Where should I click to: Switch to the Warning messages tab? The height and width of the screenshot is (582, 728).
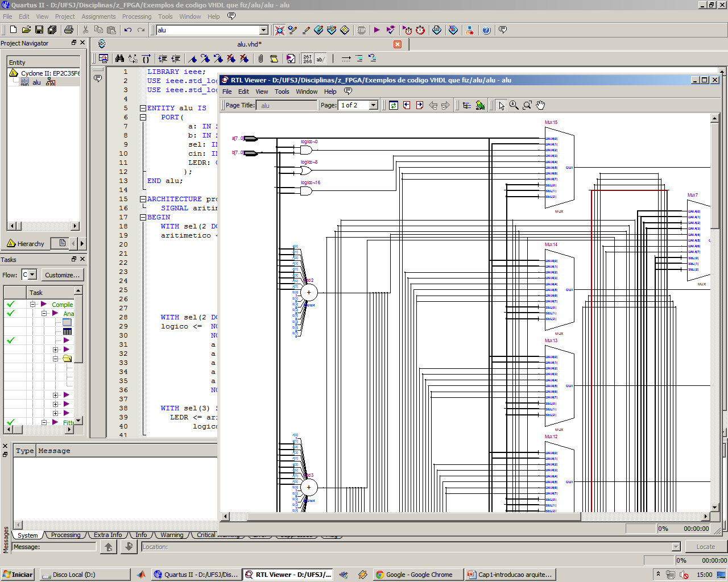(172, 535)
